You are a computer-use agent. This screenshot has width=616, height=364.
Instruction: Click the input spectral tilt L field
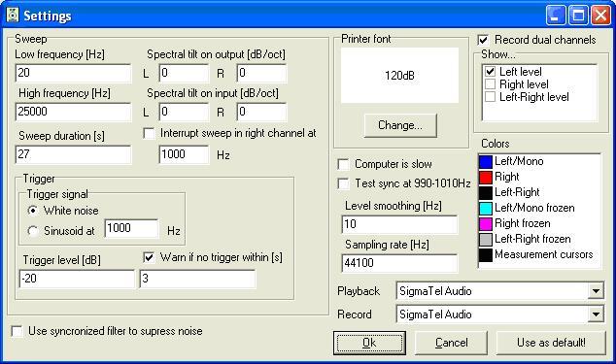click(184, 112)
